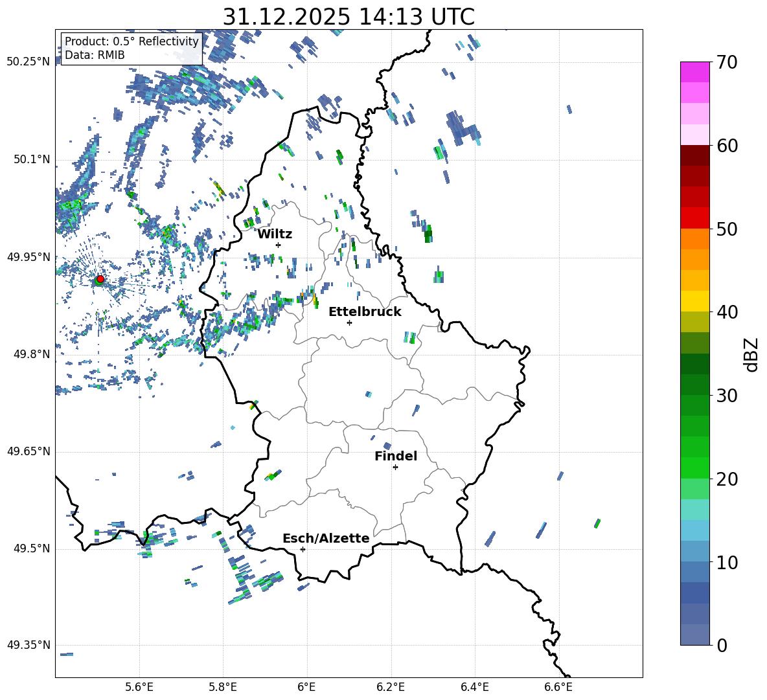Image resolution: width=767 pixels, height=700 pixels.
Task: Select the Findel city label
Action: (x=396, y=456)
